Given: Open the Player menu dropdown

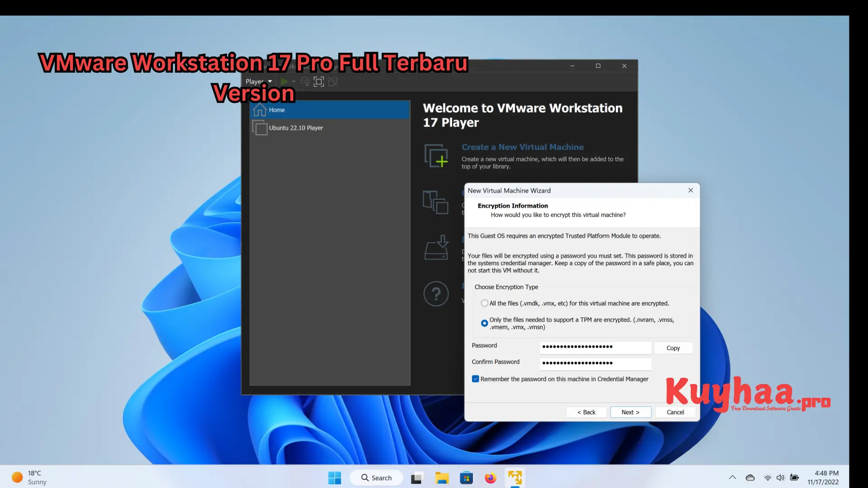Looking at the screenshot, I should [259, 82].
